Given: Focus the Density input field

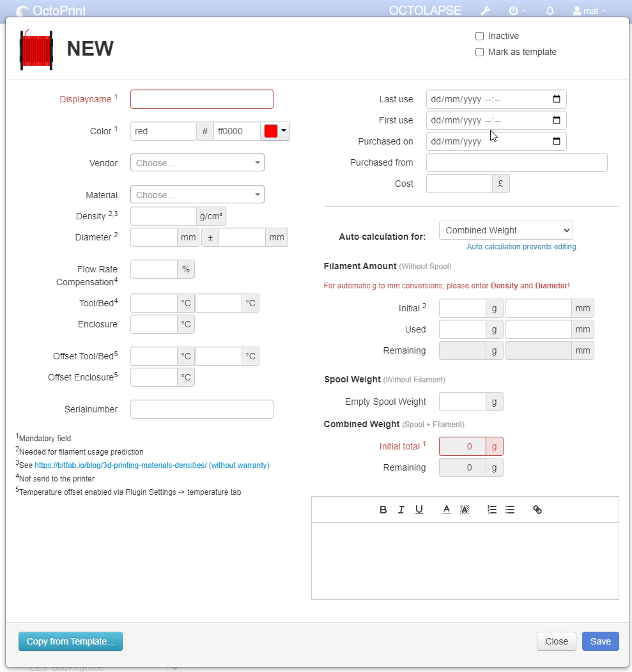Looking at the screenshot, I should 164,216.
